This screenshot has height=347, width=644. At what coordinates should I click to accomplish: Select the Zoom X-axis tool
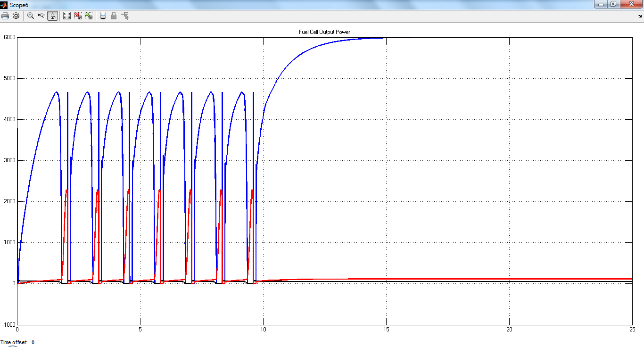tap(41, 16)
